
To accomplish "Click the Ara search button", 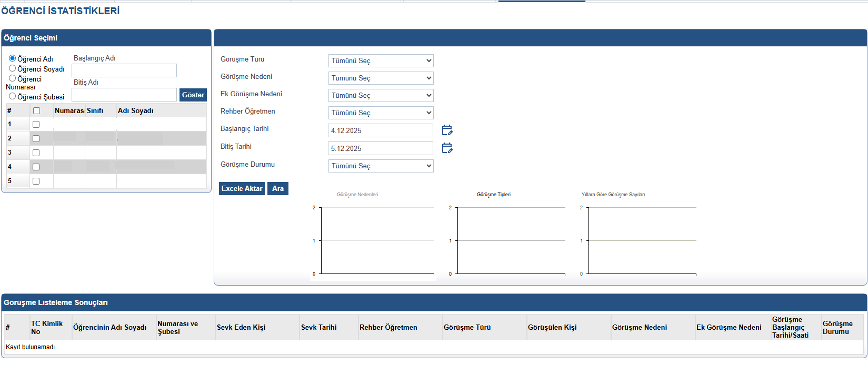I will 277,188.
